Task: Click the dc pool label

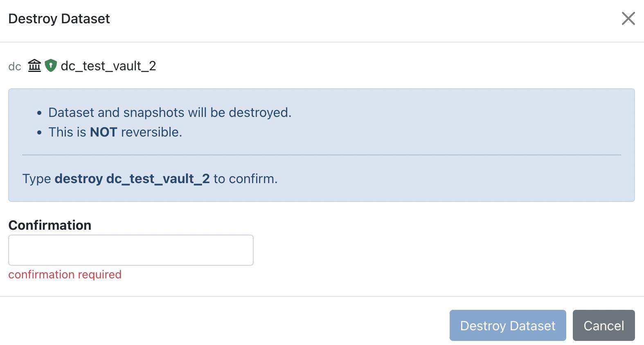Action: pyautogui.click(x=15, y=66)
